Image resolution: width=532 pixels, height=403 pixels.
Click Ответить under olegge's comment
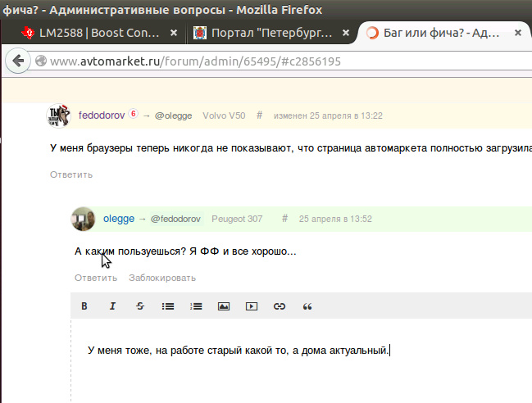(x=96, y=278)
